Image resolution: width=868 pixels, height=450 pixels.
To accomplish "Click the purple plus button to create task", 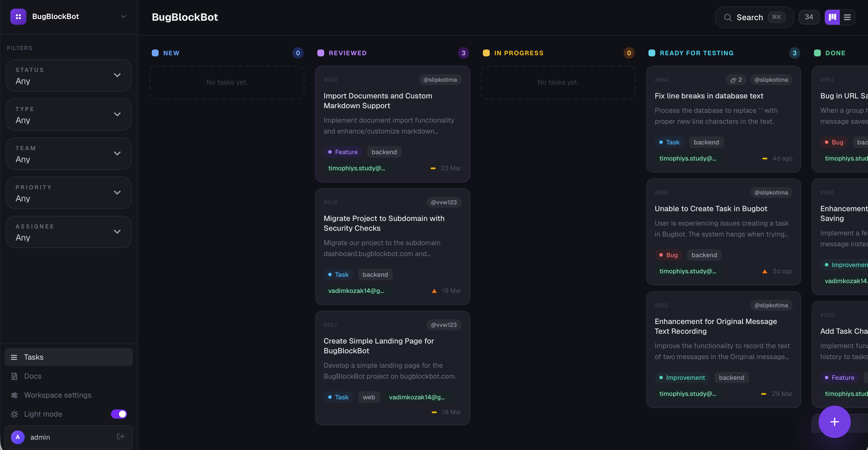I will point(834,422).
